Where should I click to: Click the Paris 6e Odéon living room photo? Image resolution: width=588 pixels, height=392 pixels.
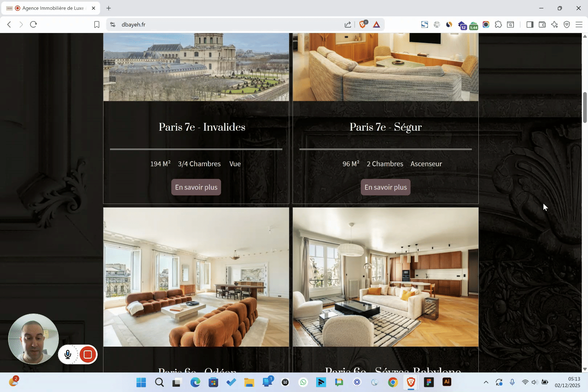point(196,277)
